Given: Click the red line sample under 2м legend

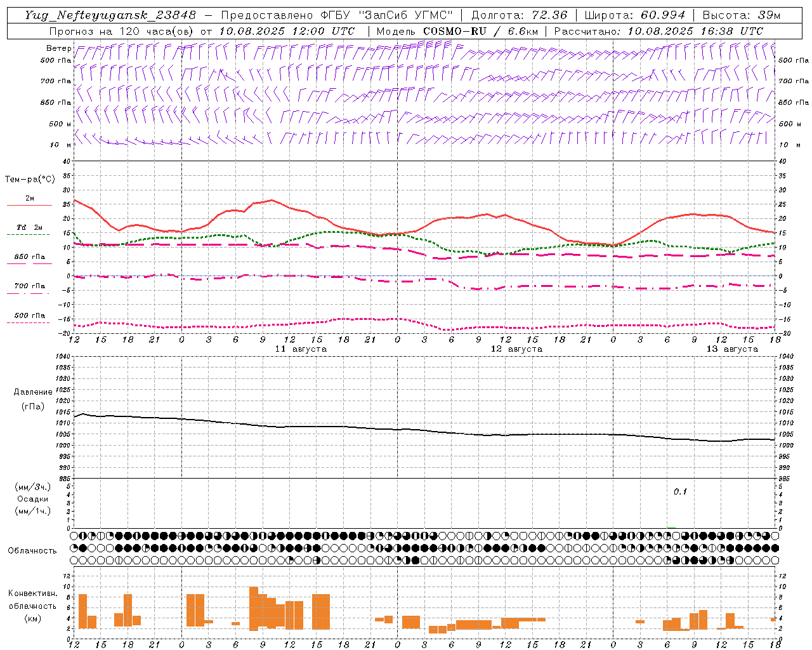Looking at the screenshot, I should pyautogui.click(x=29, y=206).
